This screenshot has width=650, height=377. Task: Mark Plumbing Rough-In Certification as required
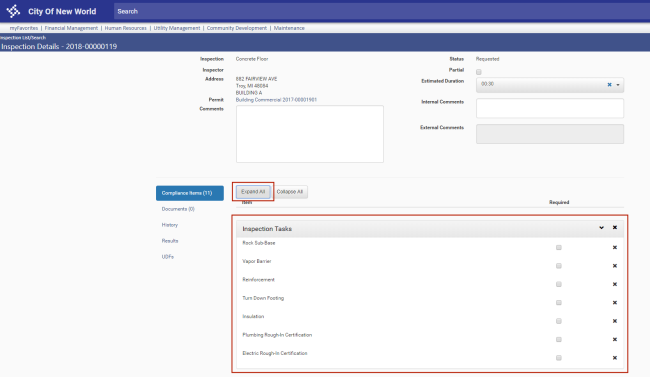coord(559,340)
